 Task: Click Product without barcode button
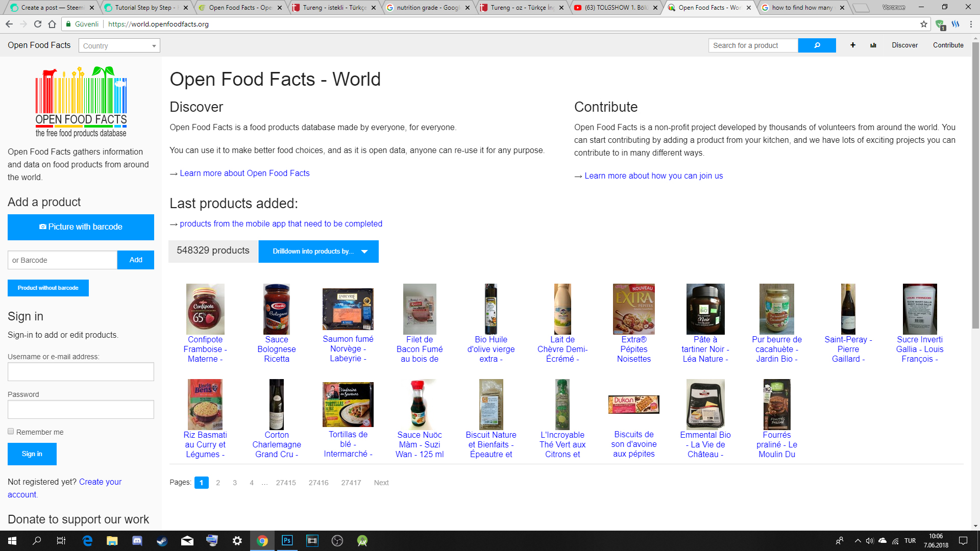(x=48, y=288)
